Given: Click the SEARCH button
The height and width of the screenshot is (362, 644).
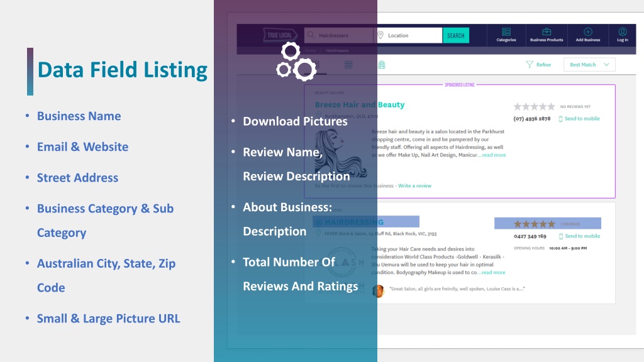Looking at the screenshot, I should [456, 35].
